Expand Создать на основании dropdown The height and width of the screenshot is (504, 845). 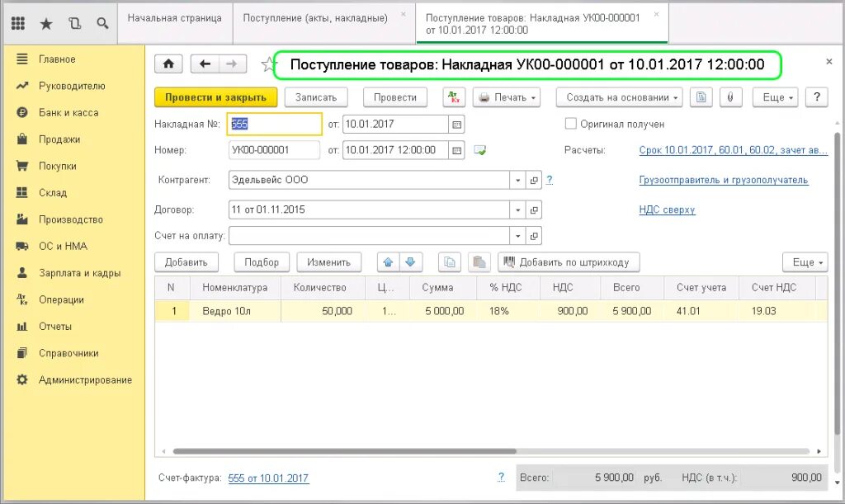[619, 97]
